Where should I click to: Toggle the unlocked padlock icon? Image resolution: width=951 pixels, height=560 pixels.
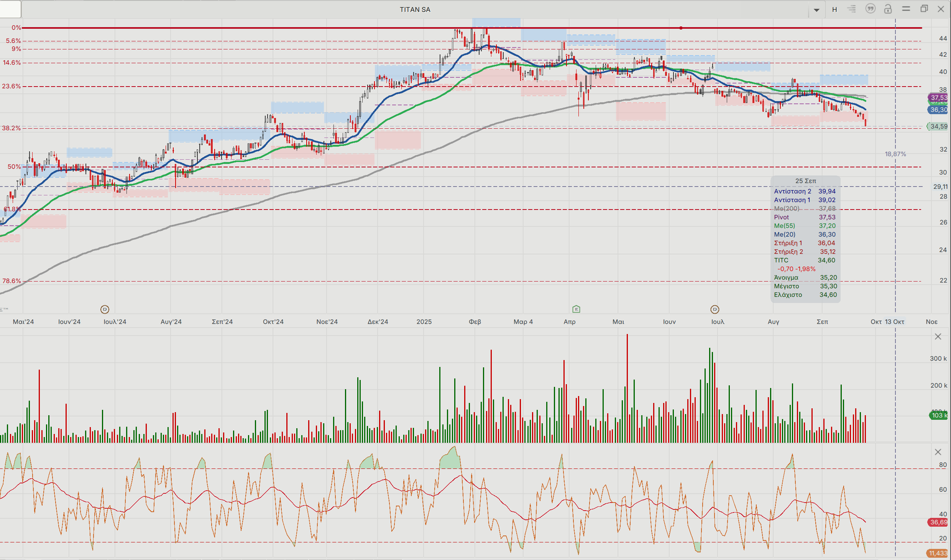[x=888, y=9]
